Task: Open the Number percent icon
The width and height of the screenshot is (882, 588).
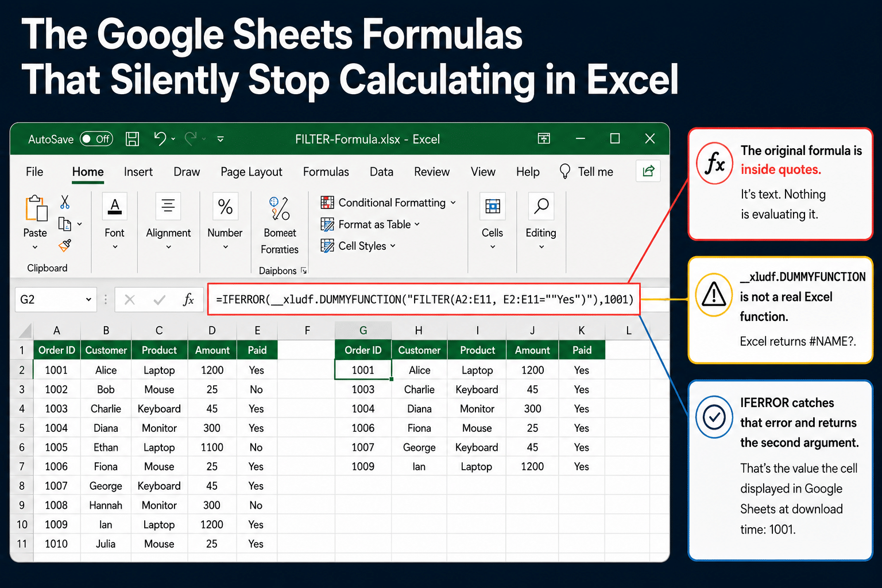Action: coord(225,206)
